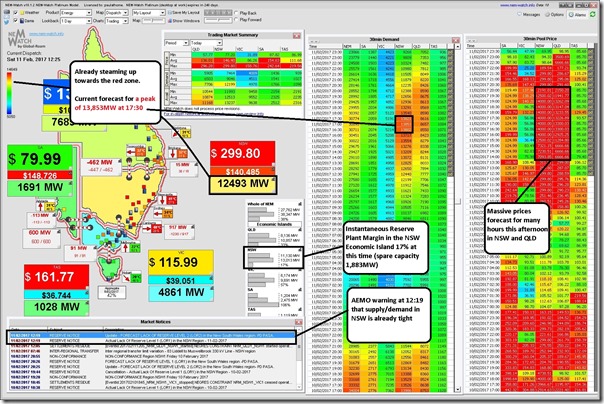Adjust the Map zoom slider
Screen dimensions: 604x404
click(x=153, y=20)
